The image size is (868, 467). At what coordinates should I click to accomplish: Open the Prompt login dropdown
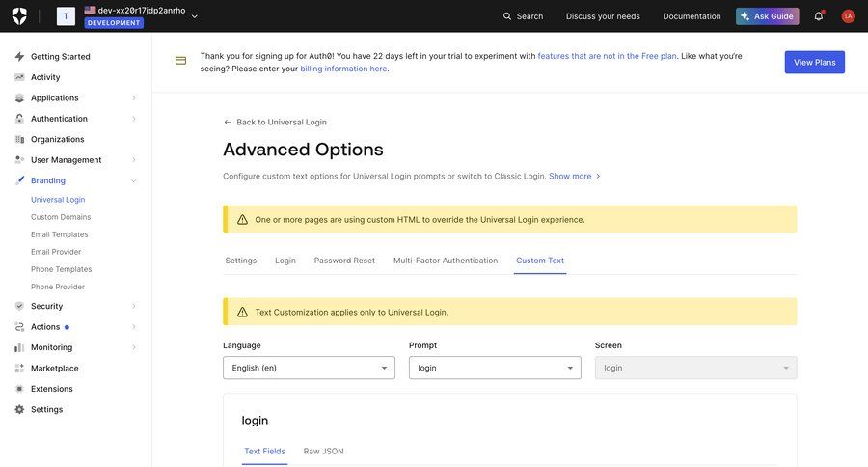(x=495, y=368)
